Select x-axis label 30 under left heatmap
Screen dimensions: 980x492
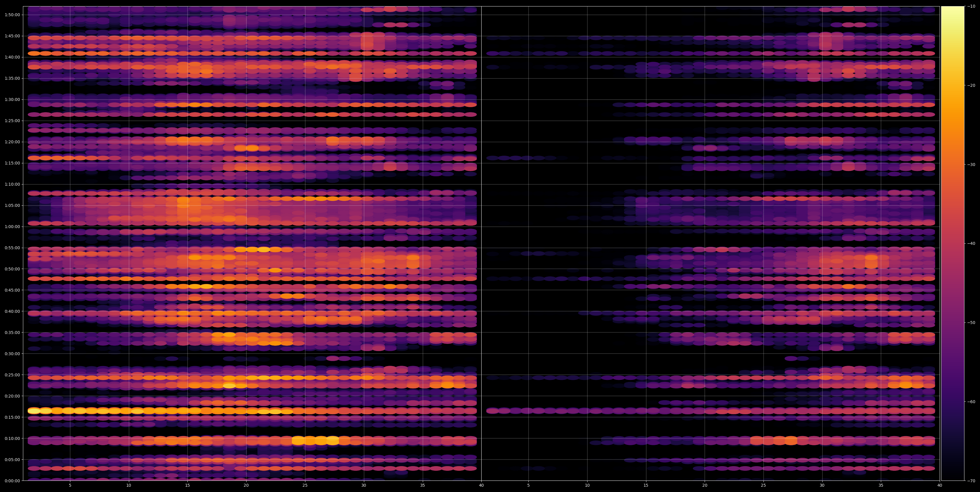[364, 485]
